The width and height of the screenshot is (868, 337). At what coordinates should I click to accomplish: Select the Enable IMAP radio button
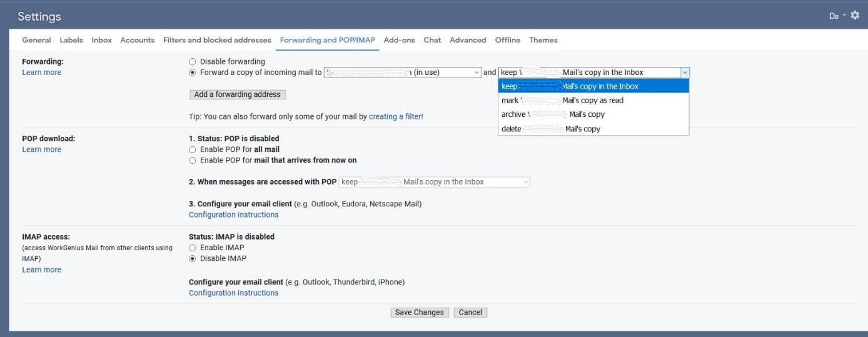[x=193, y=248]
